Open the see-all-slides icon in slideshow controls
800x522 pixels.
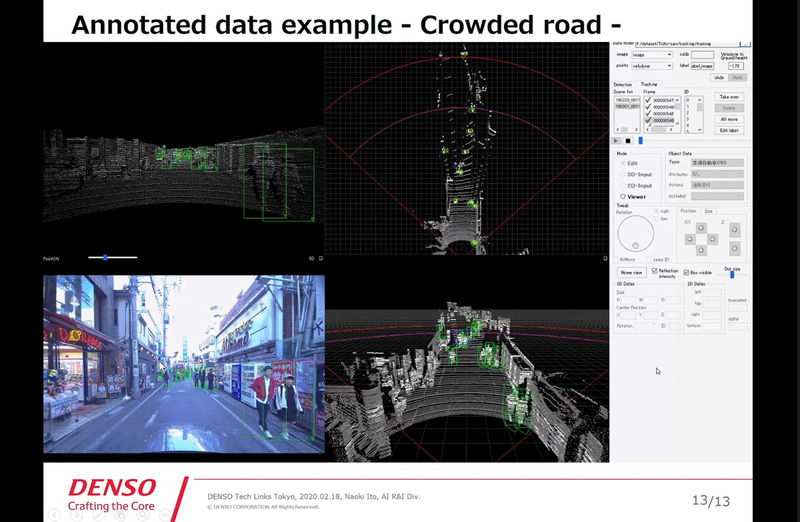click(x=120, y=515)
